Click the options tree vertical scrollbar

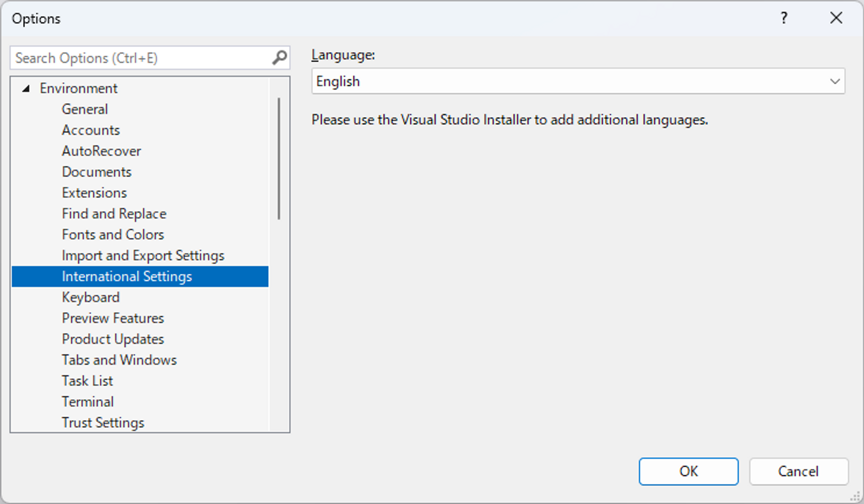tap(279, 158)
